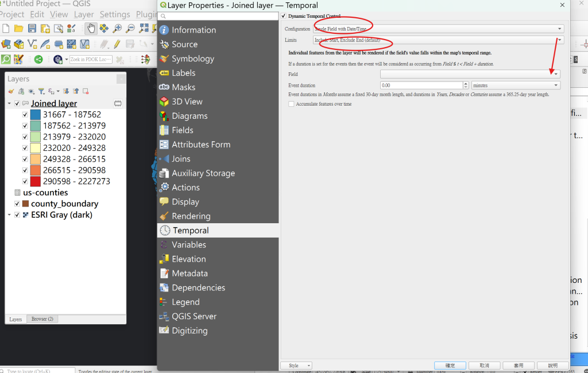
Task: Open the Field dropdown
Action: 470,74
